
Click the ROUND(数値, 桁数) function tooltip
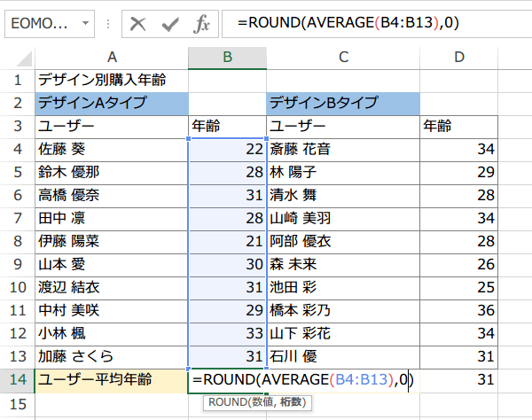(257, 402)
